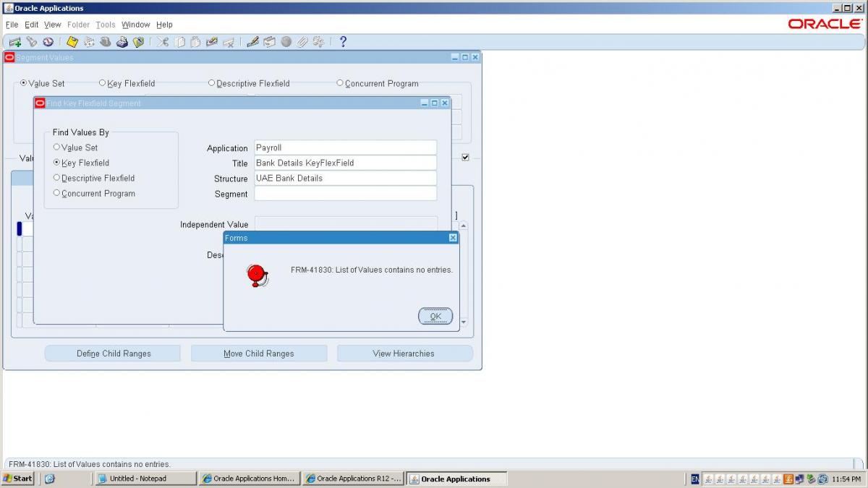Screen dimensions: 868x488
Task: Click the Folder Tools icon
Action: 269,41
